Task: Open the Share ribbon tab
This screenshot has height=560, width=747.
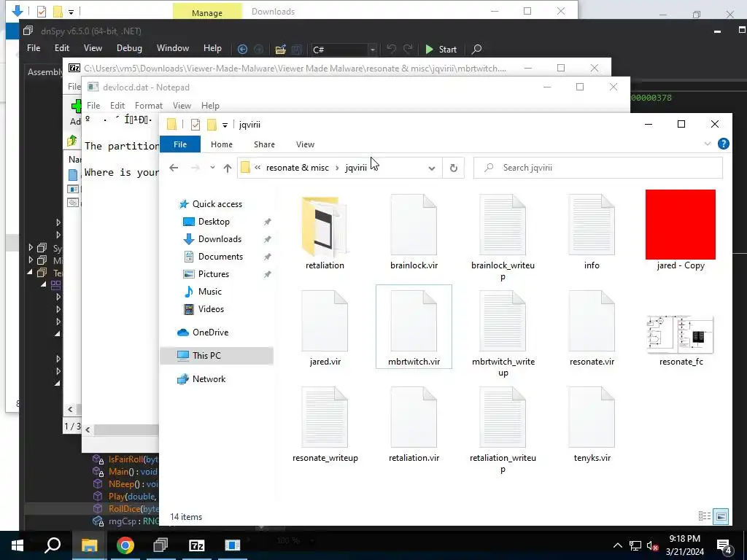Action: [264, 144]
